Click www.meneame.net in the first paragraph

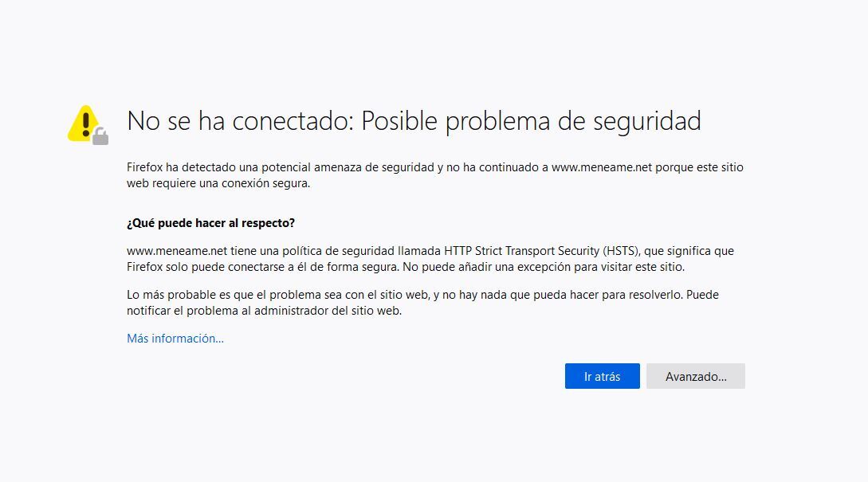[602, 167]
